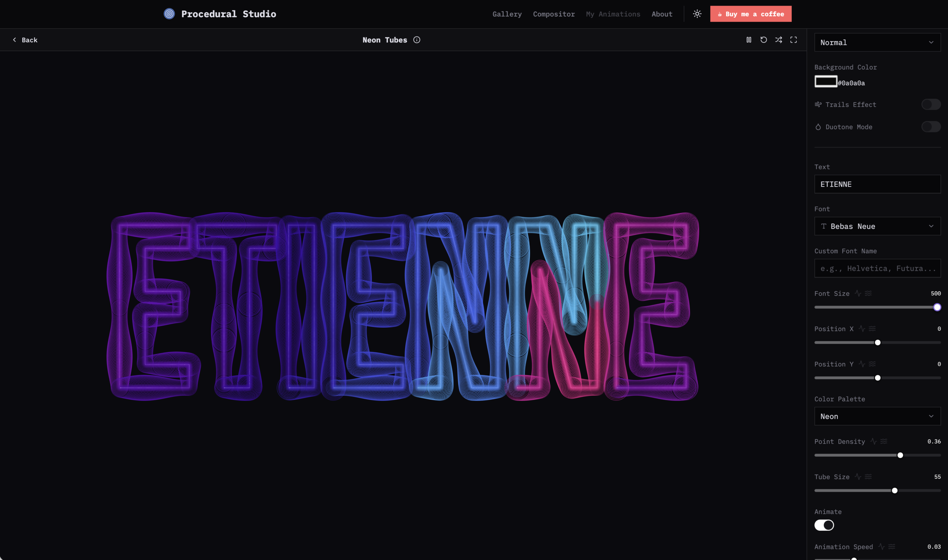Enable the Trails Effect switch
Image resolution: width=948 pixels, height=560 pixels.
(931, 105)
